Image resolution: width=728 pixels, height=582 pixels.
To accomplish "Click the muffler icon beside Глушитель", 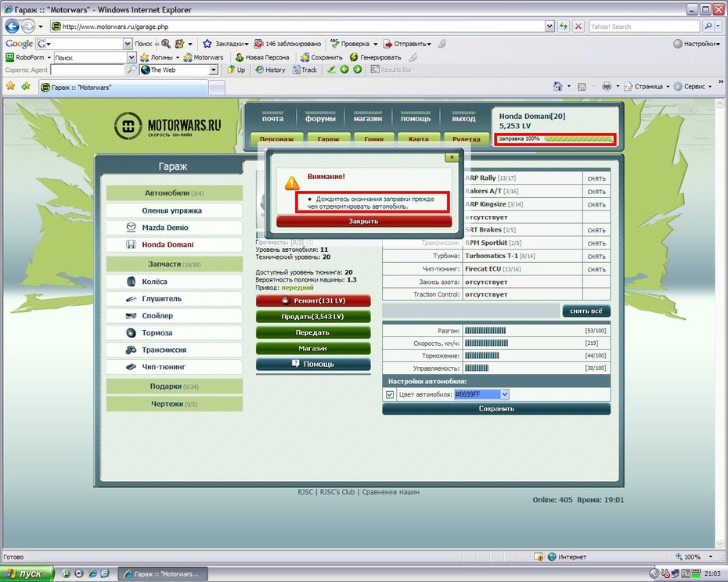I will [131, 299].
